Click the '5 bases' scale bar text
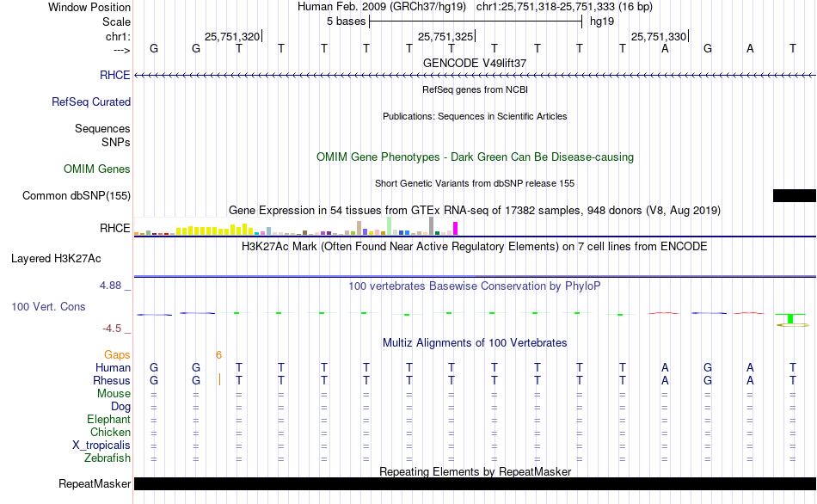 (x=346, y=22)
